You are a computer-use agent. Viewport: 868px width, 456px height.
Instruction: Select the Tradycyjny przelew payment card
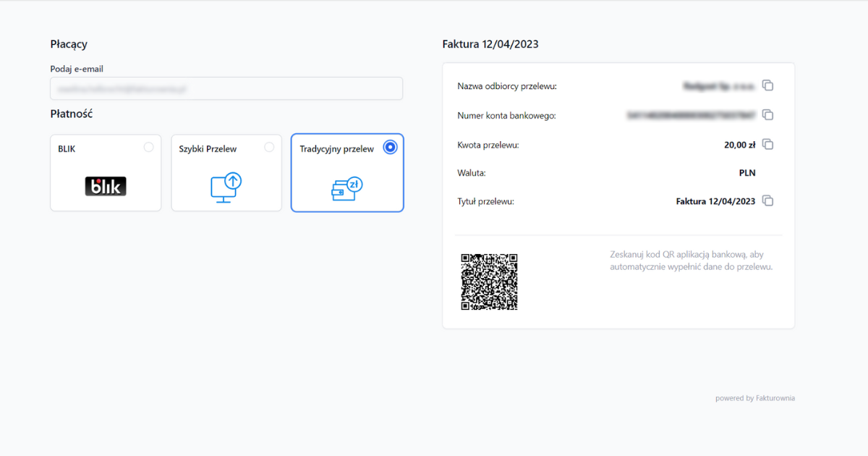pos(347,172)
